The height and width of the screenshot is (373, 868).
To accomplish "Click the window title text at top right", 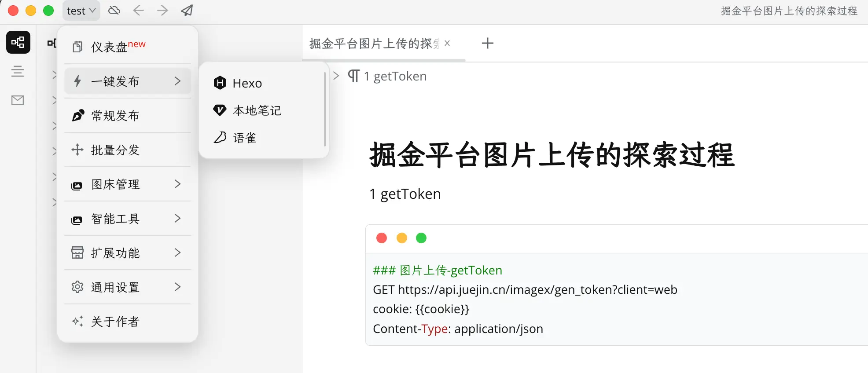I will 789,11.
